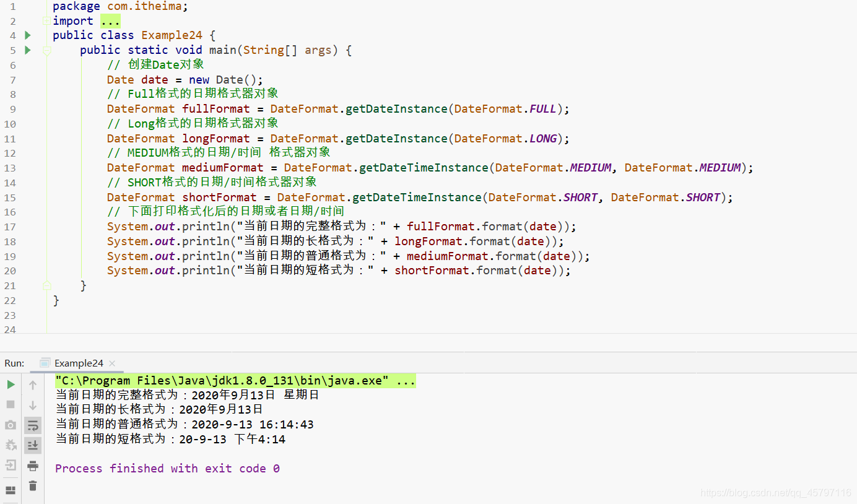Clear all console output with the trash icon
Screen dimensions: 857x504
tap(33, 486)
